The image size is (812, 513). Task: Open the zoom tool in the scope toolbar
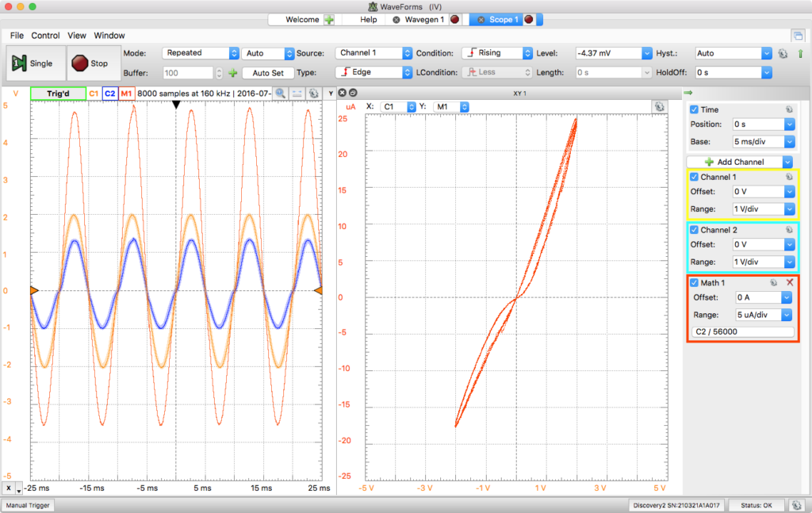(x=279, y=94)
